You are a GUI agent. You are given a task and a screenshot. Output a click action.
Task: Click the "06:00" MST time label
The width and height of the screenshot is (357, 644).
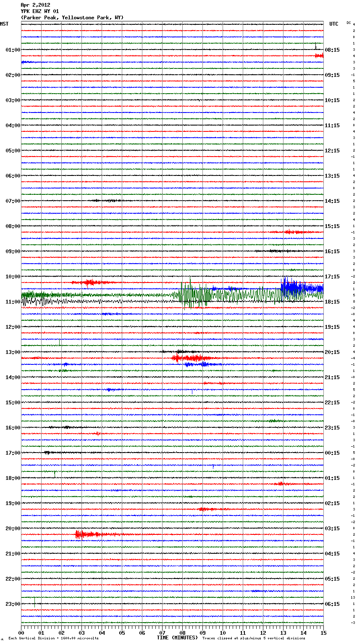pyautogui.click(x=13, y=176)
